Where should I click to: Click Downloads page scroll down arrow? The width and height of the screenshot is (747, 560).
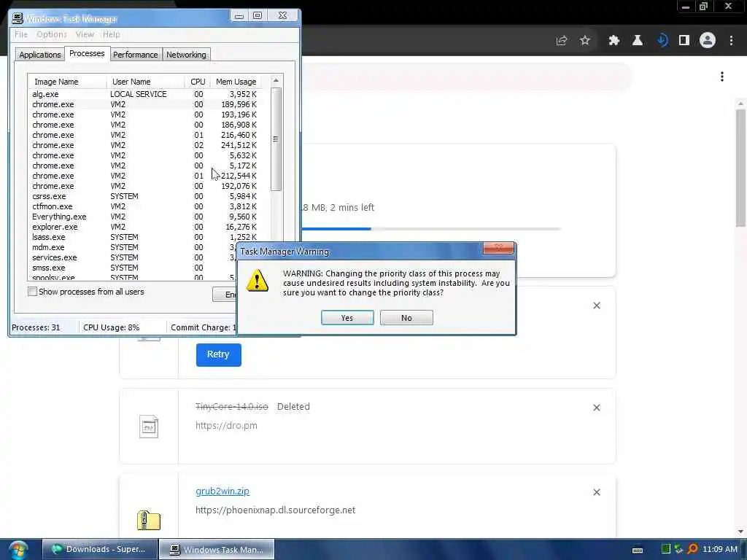pyautogui.click(x=741, y=531)
